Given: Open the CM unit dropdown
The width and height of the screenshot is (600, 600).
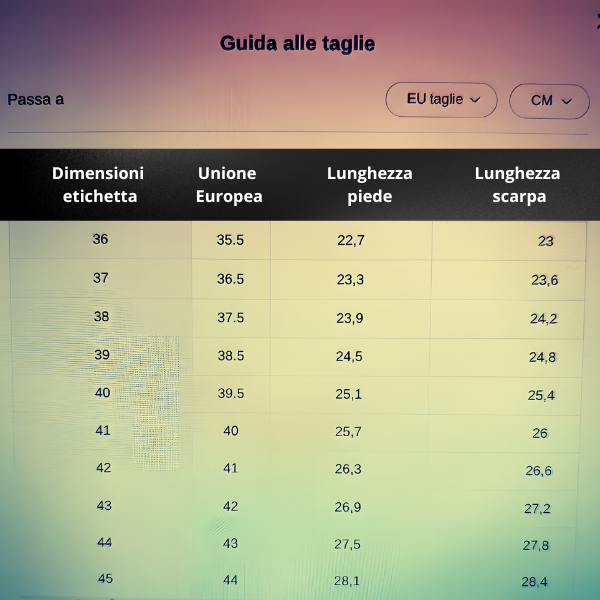Looking at the screenshot, I should (x=549, y=101).
